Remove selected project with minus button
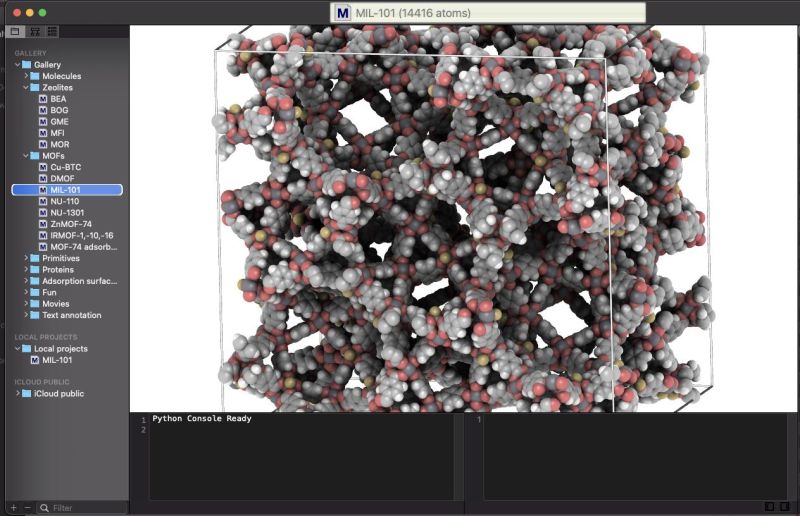This screenshot has height=516, width=800. click(28, 508)
